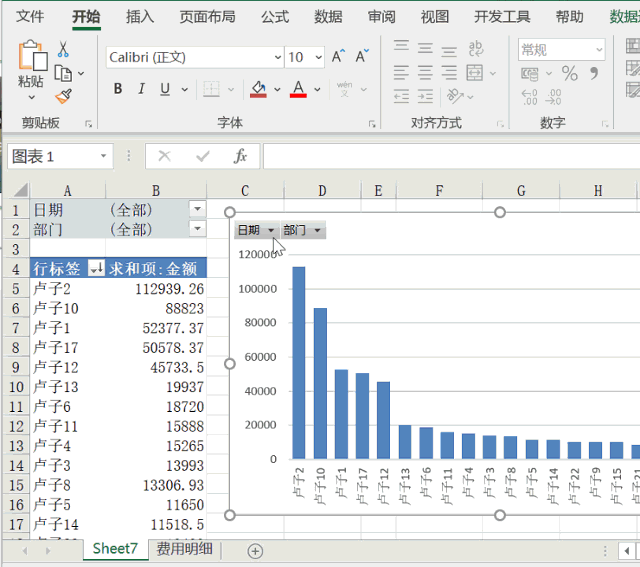Toggle italic formatting
This screenshot has width=640, height=567.
[141, 89]
